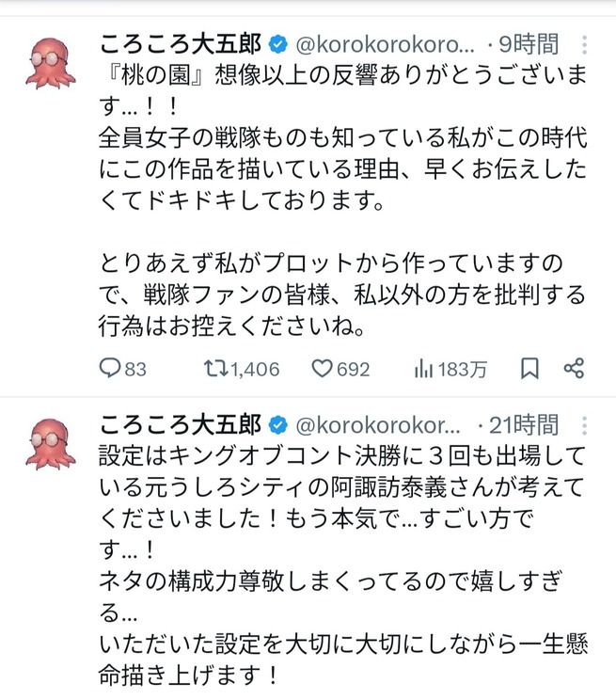Open ころころ大五郎 profile name in first tweet
The width and height of the screenshot is (616, 700).
pos(181,44)
